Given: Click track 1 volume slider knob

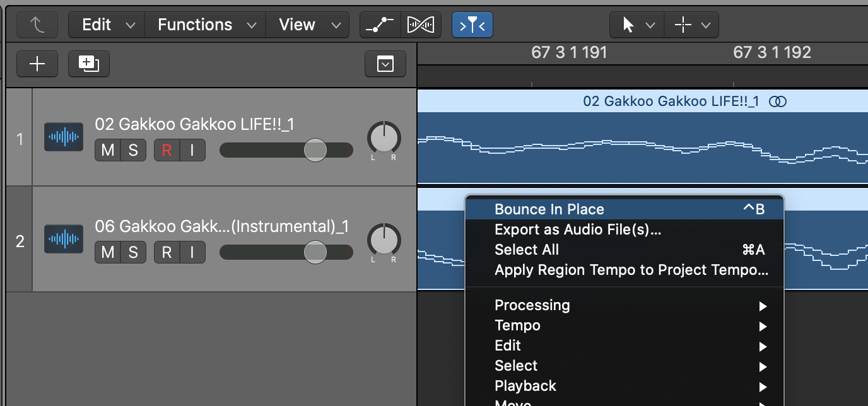Looking at the screenshot, I should (315, 150).
